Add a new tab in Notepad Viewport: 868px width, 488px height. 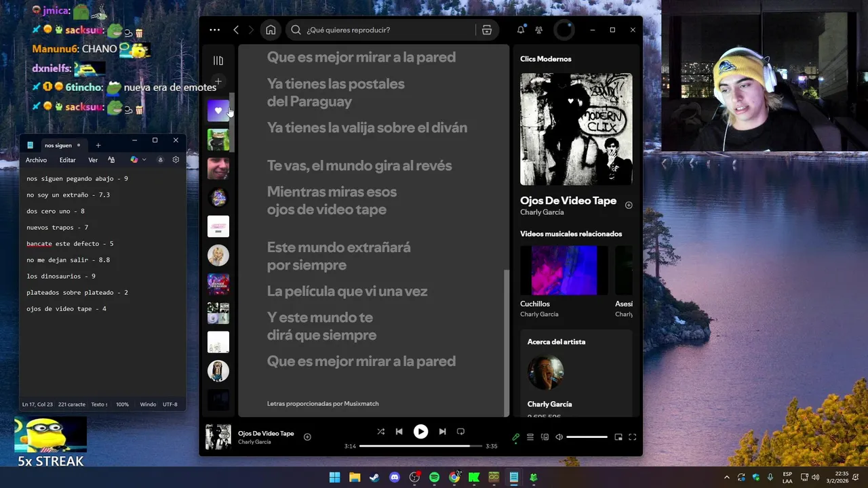[98, 145]
